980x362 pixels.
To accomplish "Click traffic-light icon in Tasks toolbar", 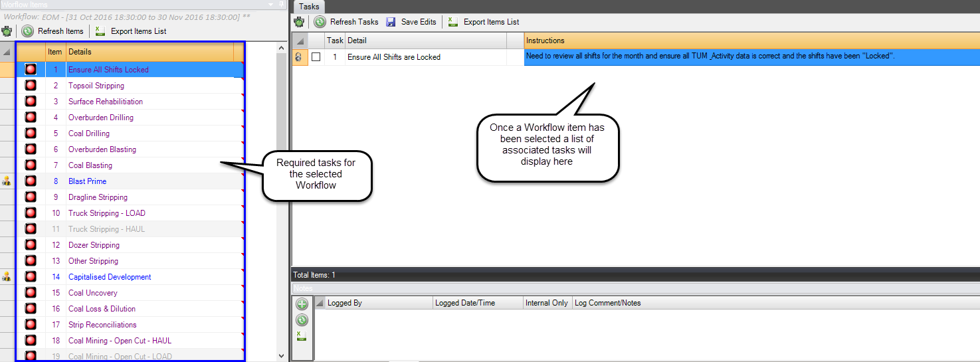I will point(300,22).
